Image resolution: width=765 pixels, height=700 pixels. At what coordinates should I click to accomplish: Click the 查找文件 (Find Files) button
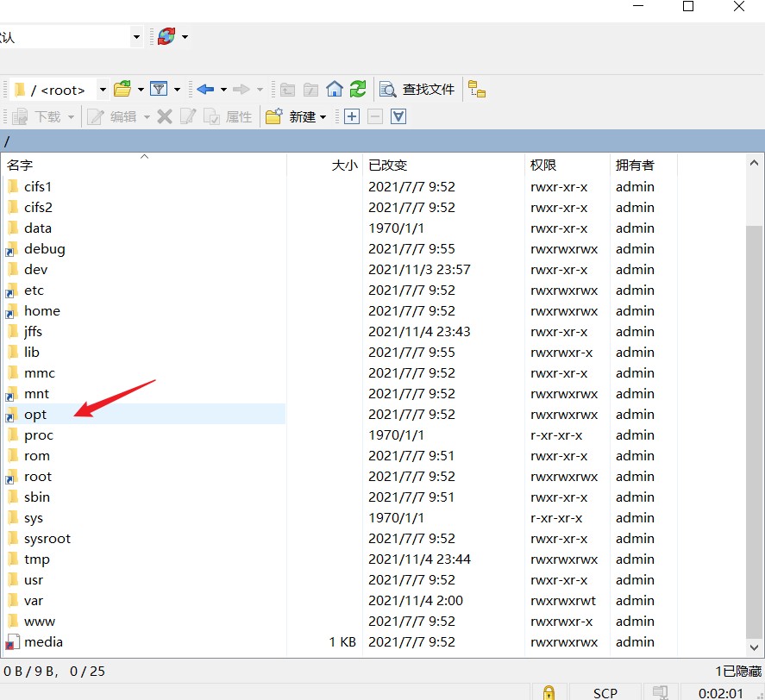coord(419,90)
